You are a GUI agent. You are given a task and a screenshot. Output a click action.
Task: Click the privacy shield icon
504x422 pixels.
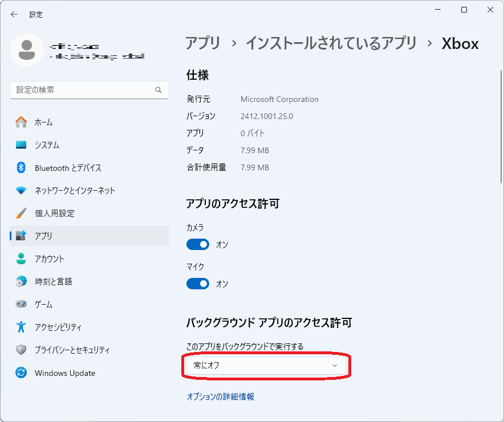click(21, 350)
